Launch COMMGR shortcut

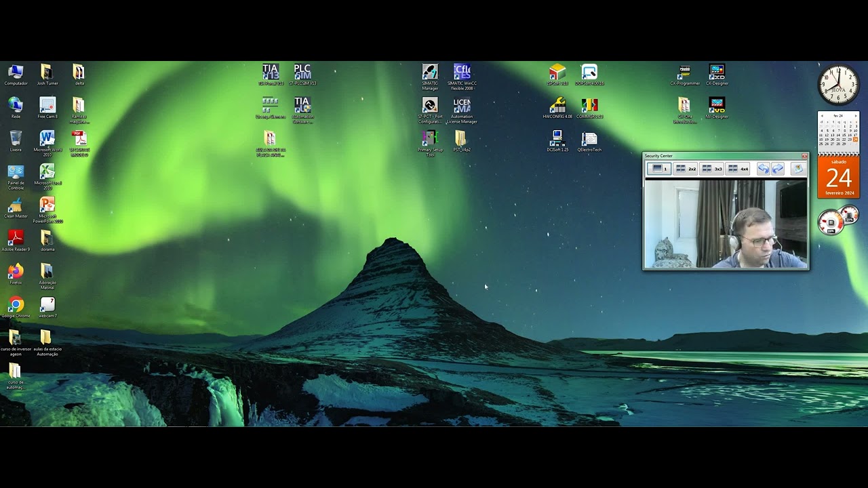[589, 108]
